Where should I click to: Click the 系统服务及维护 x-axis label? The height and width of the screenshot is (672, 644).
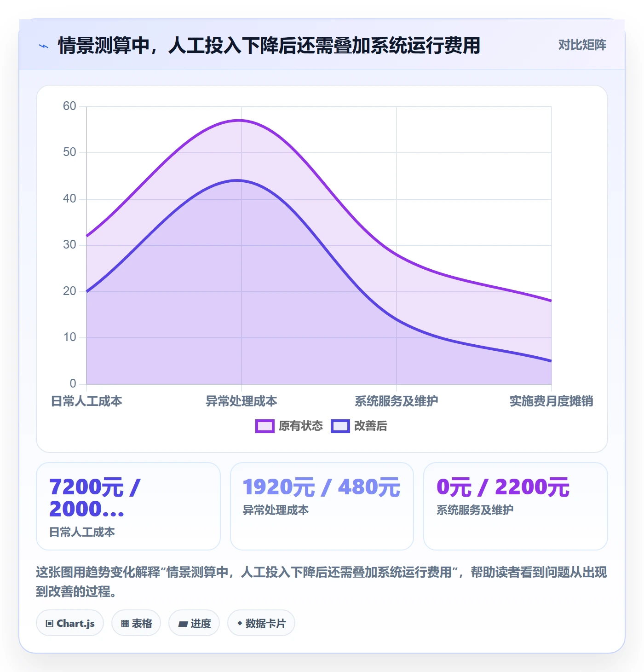point(397,401)
